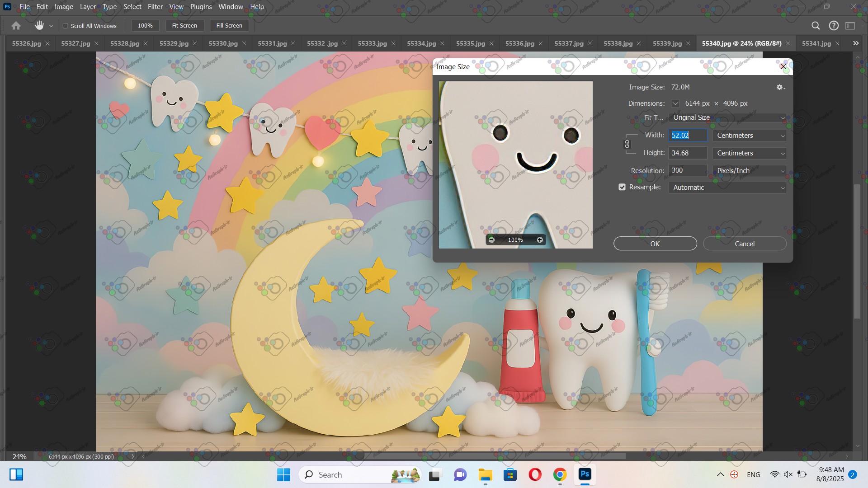Launch File Explorer from taskbar
The height and width of the screenshot is (488, 868).
486,474
